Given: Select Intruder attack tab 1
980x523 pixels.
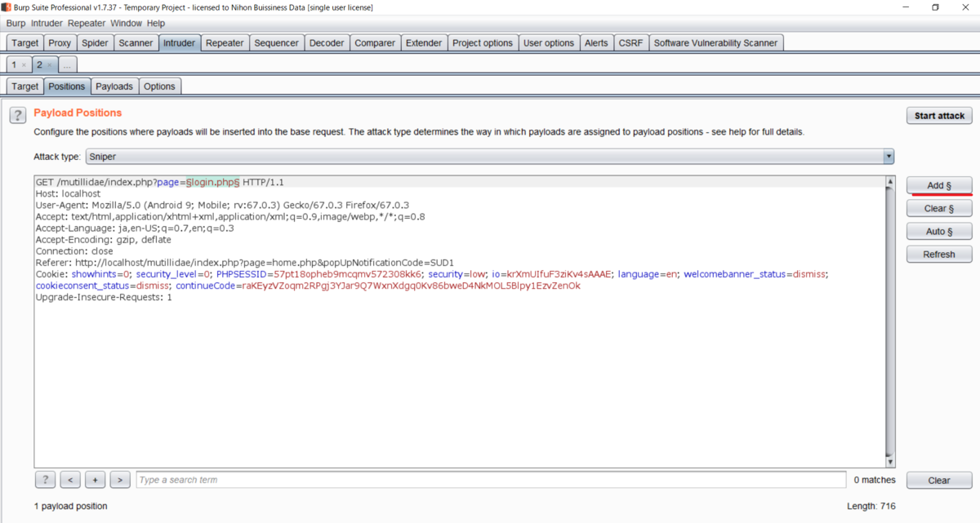Looking at the screenshot, I should coord(14,64).
